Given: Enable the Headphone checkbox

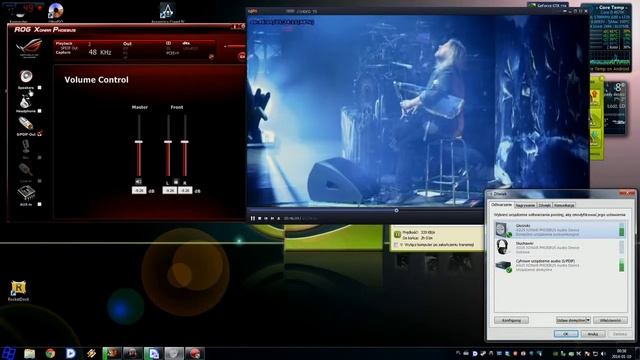Looking at the screenshot, I should tap(40, 111).
